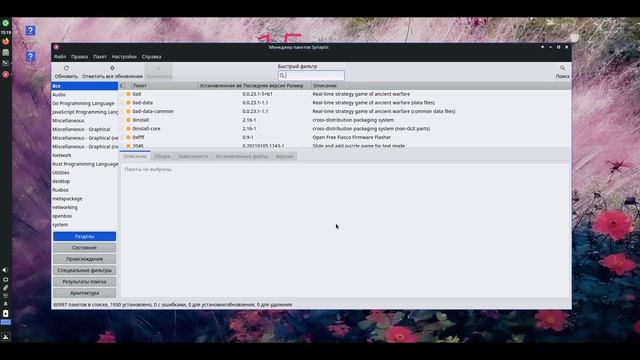Toggle the status checkbox for package 0install
The height and width of the screenshot is (360, 640).
122,120
